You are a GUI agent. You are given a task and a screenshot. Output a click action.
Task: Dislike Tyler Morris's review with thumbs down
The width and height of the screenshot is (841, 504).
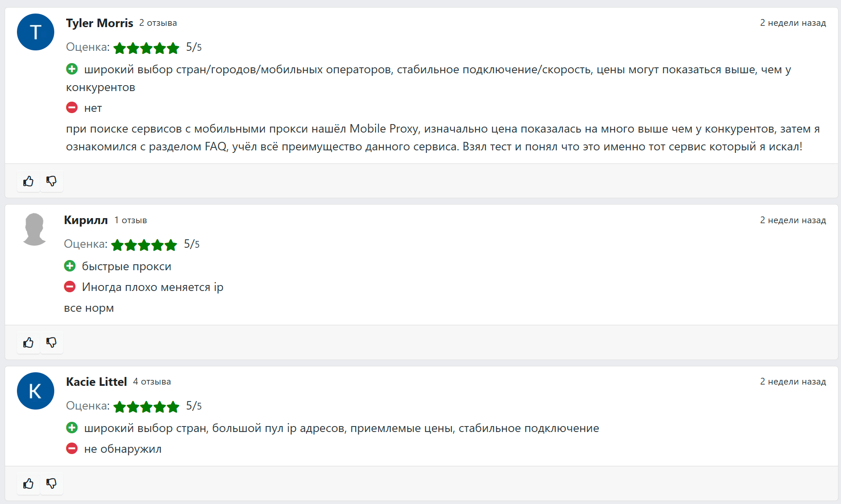point(51,181)
